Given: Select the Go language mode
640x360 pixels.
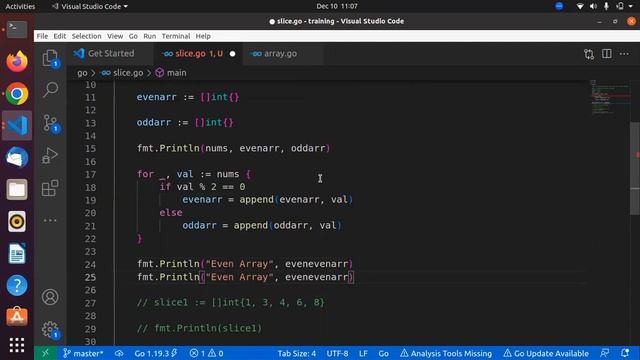Looking at the screenshot, I should coord(383,353).
